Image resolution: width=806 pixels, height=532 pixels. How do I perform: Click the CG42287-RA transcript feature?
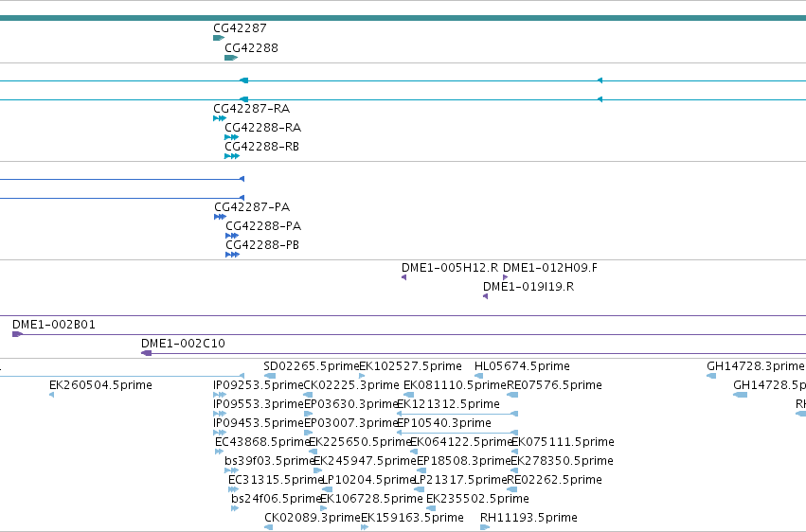pyautogui.click(x=220, y=118)
